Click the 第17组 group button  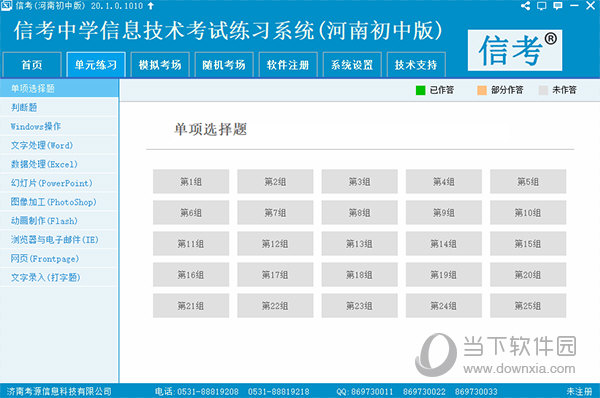(x=275, y=274)
